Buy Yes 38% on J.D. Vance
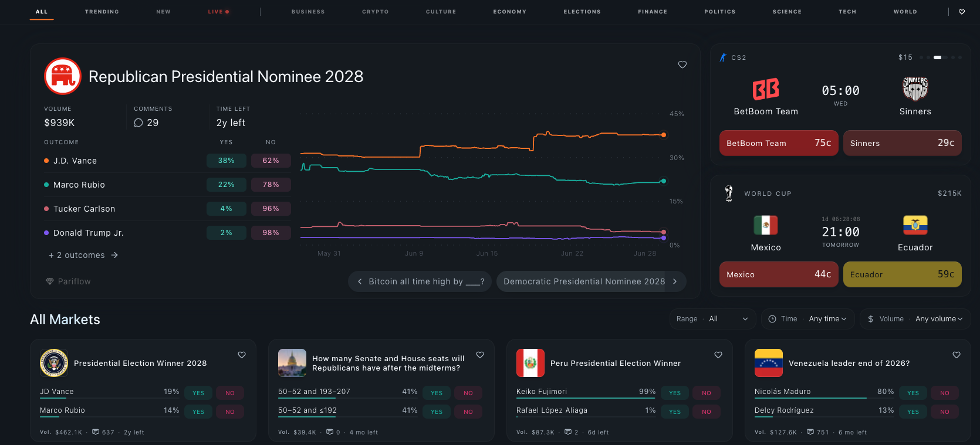 [x=227, y=161]
